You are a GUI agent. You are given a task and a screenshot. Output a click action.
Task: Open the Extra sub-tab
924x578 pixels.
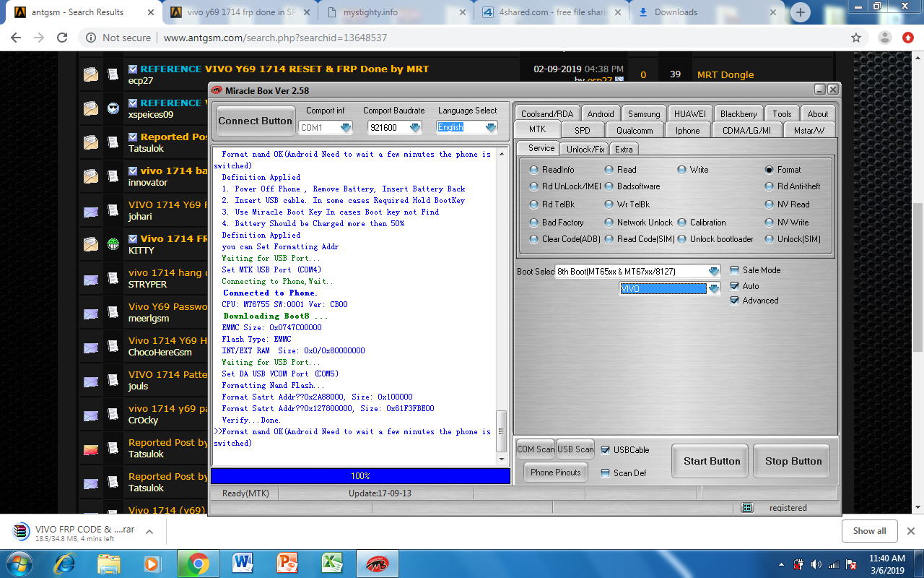624,150
